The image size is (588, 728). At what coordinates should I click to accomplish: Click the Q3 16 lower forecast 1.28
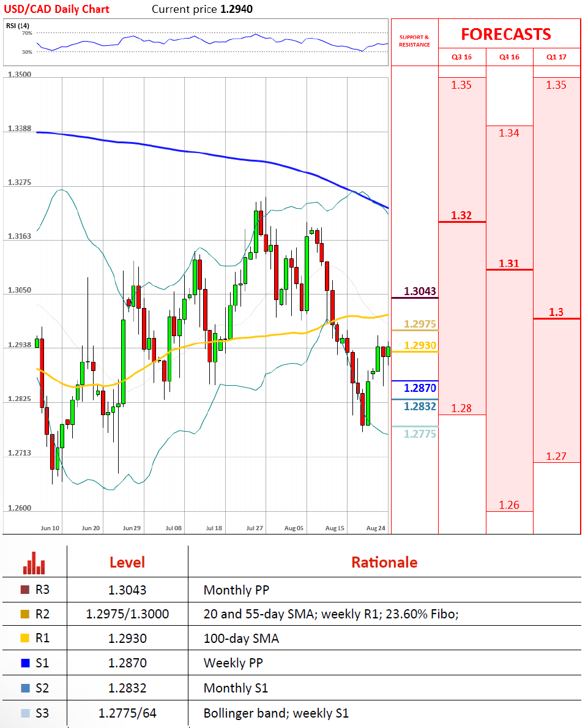[461, 408]
